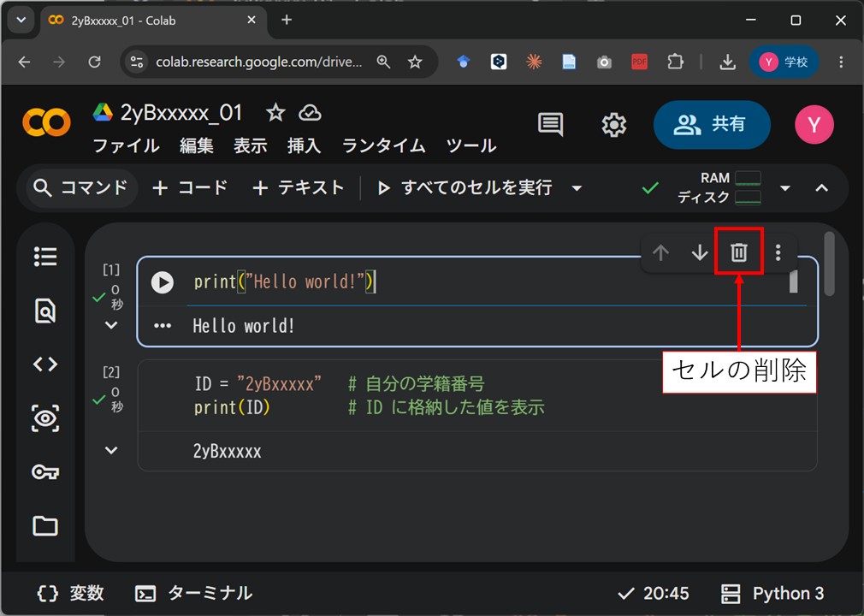Click the zoom magnifier in address bar
864x616 pixels.
383,62
